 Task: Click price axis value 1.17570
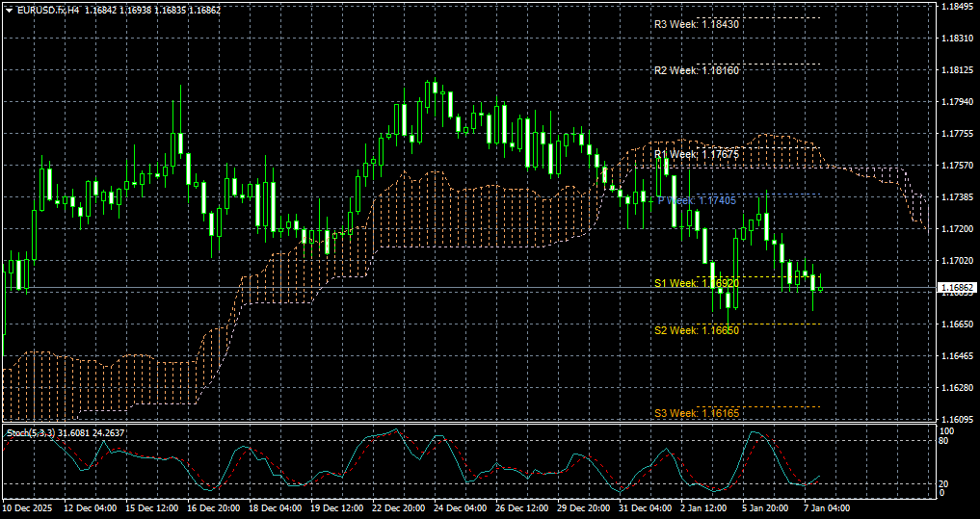pos(958,166)
